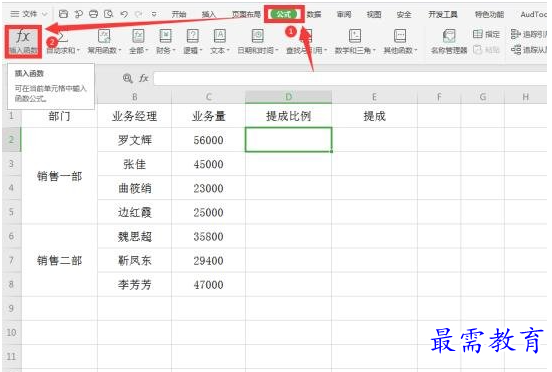Switch to the 开始 tab
This screenshot has width=552, height=372.
click(179, 14)
